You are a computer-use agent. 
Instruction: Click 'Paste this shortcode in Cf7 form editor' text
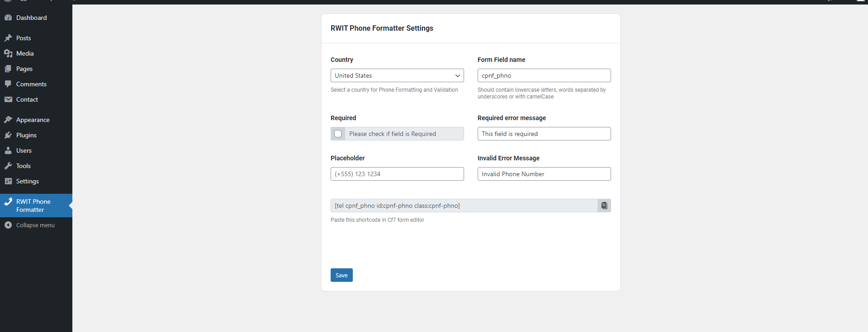(377, 220)
